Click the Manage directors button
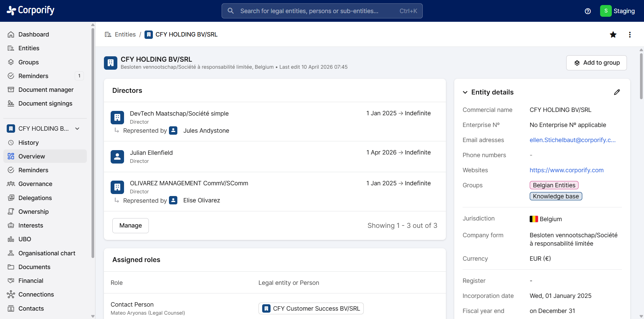The image size is (644, 319). [130, 226]
